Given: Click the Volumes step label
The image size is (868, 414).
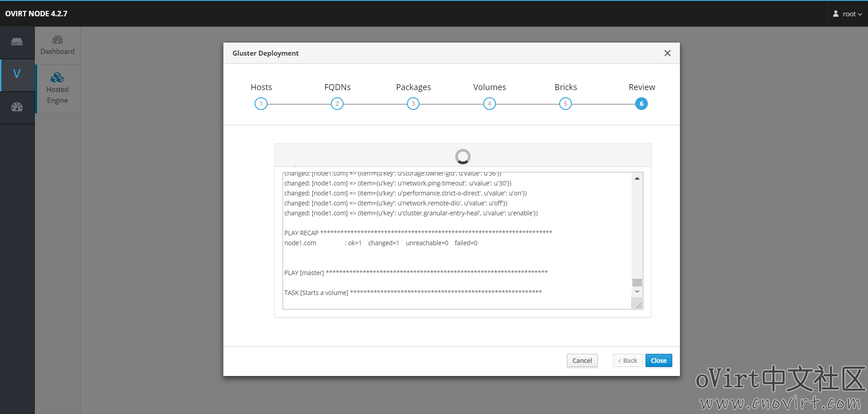Looking at the screenshot, I should click(490, 87).
